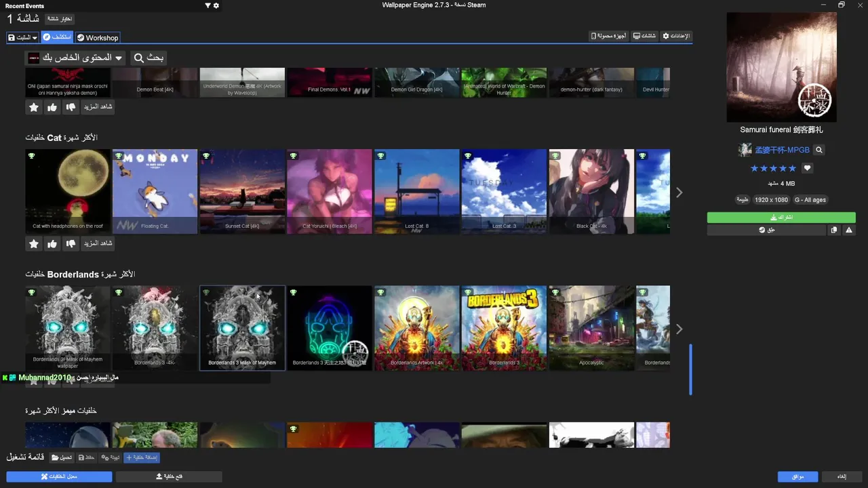Thumbs down the Cat wallpapers row
868x488 pixels.
(x=71, y=243)
